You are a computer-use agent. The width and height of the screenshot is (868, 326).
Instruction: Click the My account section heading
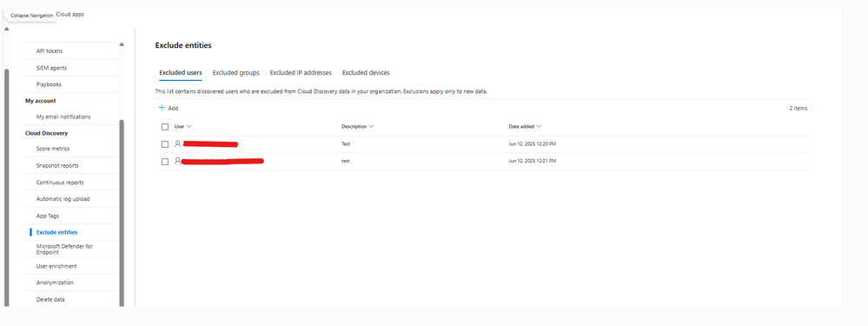click(41, 101)
